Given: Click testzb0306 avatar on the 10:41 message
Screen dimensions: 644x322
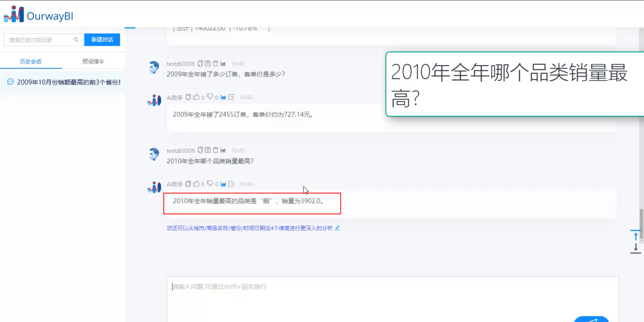Looking at the screenshot, I should point(154,67).
